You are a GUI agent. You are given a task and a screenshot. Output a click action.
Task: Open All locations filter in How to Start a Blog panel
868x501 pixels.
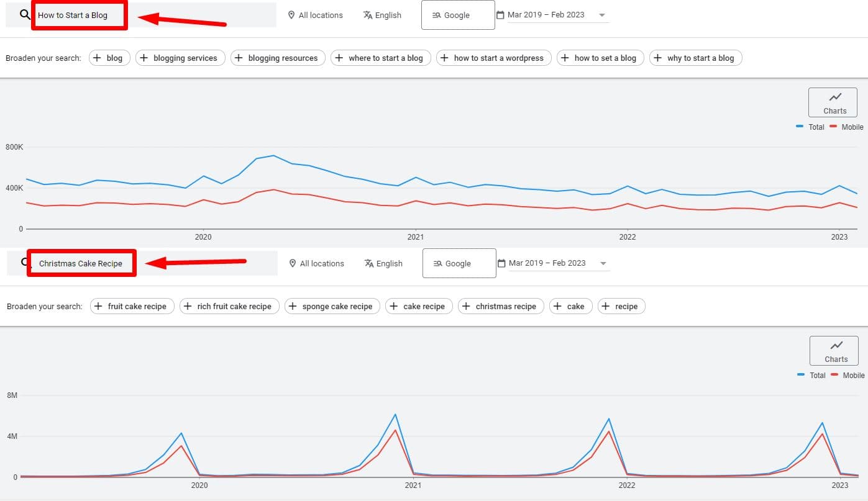(315, 15)
